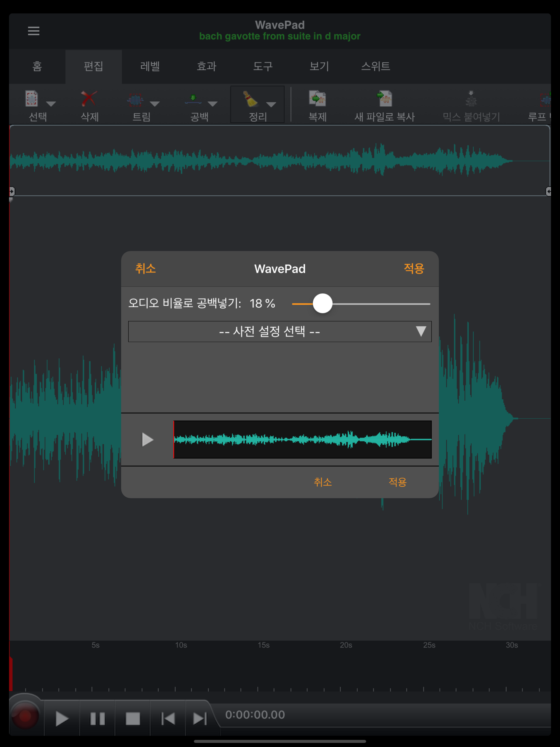Switch to the 도구 tab
The image size is (560, 747).
coord(263,66)
